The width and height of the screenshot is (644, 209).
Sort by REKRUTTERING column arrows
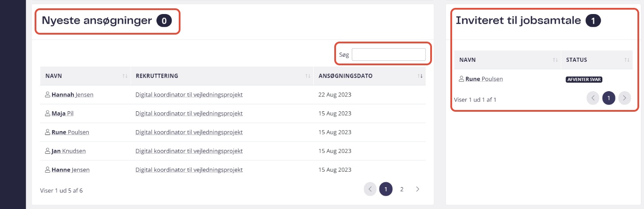point(308,76)
